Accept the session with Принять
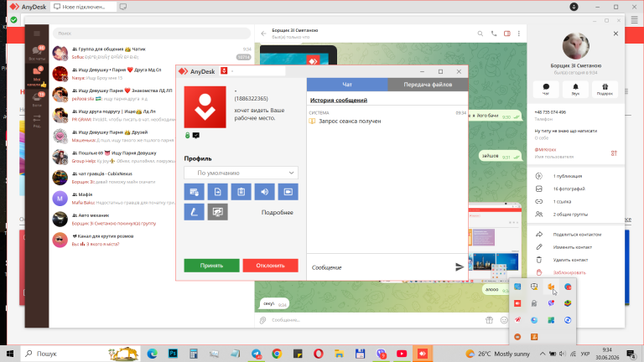This screenshot has height=362, width=644. coord(211,266)
